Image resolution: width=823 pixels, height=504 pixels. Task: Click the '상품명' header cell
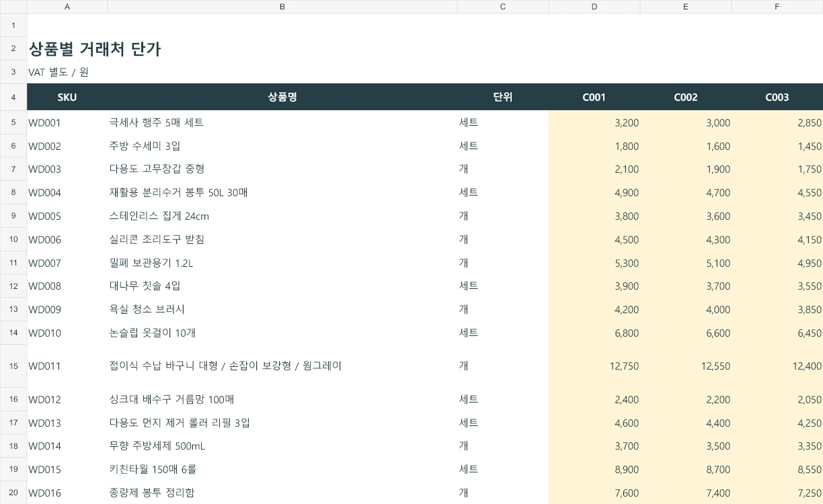tap(282, 97)
